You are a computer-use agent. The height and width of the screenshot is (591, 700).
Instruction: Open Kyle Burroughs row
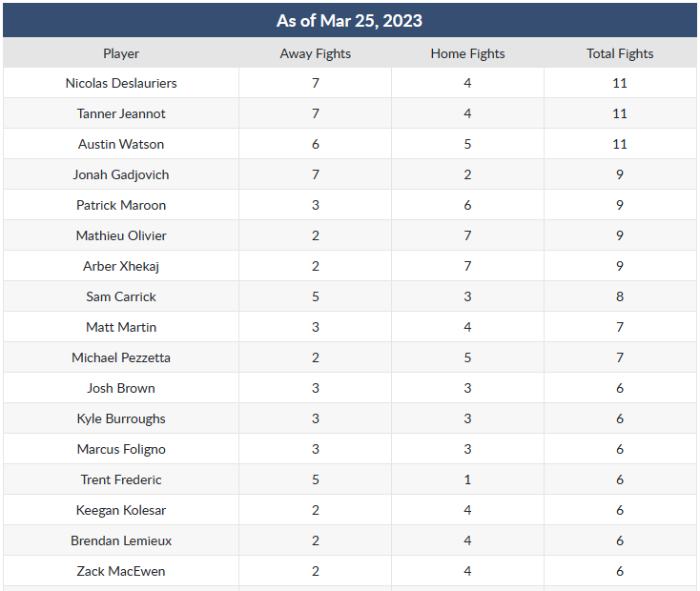pos(121,418)
